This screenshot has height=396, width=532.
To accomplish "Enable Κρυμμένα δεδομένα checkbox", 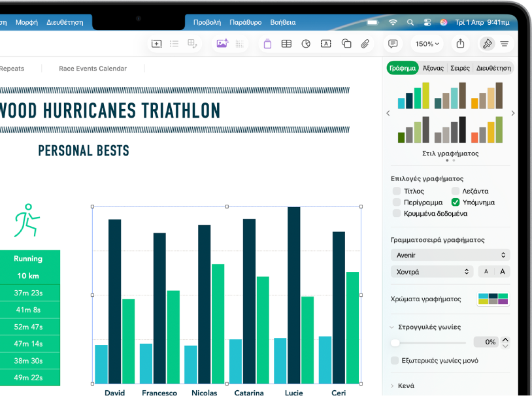I will point(396,214).
